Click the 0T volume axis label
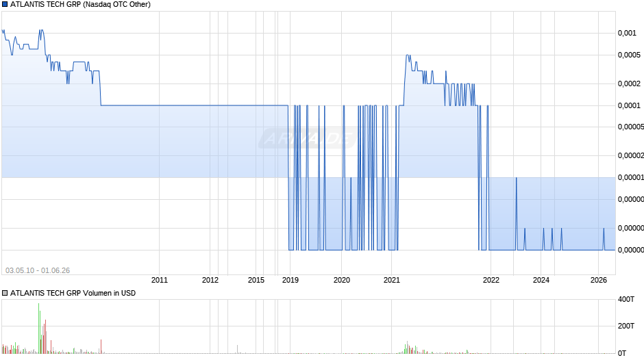The height and width of the screenshot is (360, 644). click(622, 353)
